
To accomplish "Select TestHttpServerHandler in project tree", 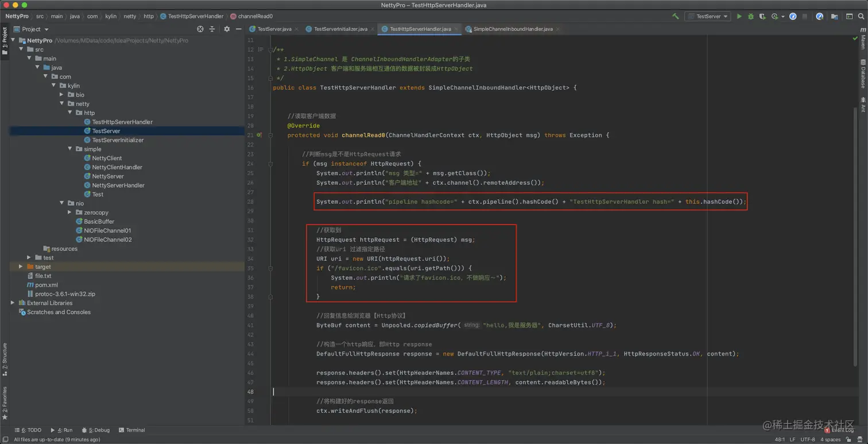I will coord(122,122).
